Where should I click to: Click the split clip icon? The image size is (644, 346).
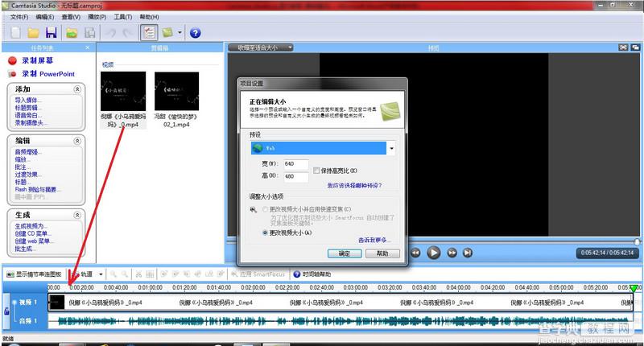(x=150, y=274)
